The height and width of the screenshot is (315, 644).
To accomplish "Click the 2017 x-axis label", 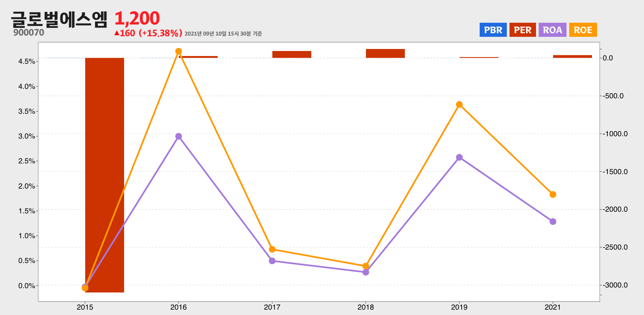I will coord(272,307).
